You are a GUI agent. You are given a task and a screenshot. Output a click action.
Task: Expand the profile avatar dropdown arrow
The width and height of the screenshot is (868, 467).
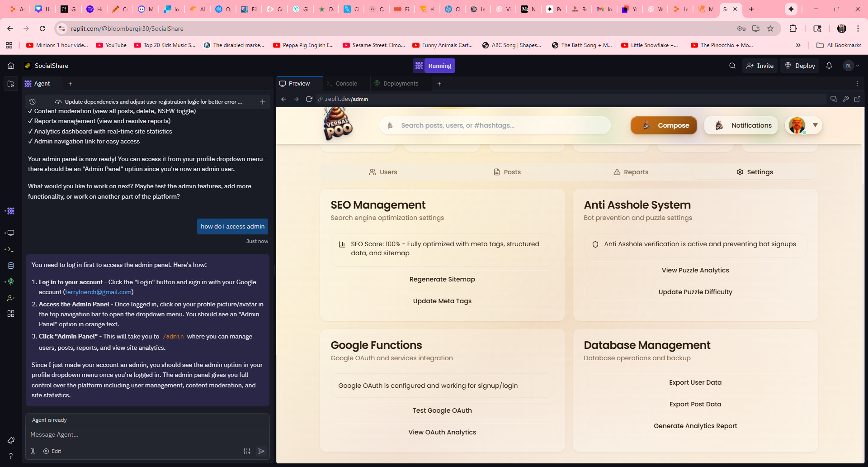815,125
